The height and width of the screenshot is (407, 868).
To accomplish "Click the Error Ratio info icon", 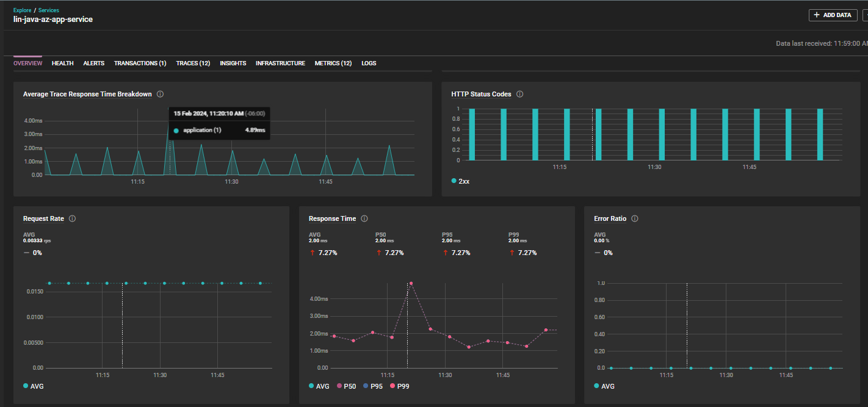I will point(635,218).
